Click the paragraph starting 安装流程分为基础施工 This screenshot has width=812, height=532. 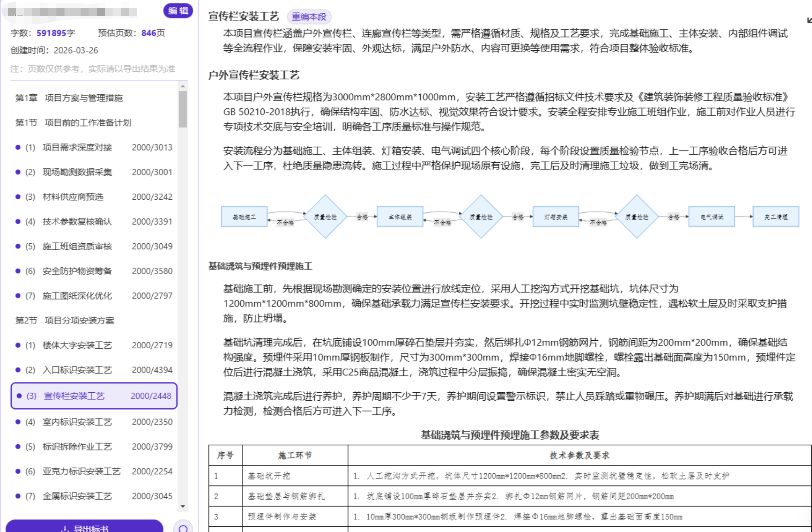505,158
